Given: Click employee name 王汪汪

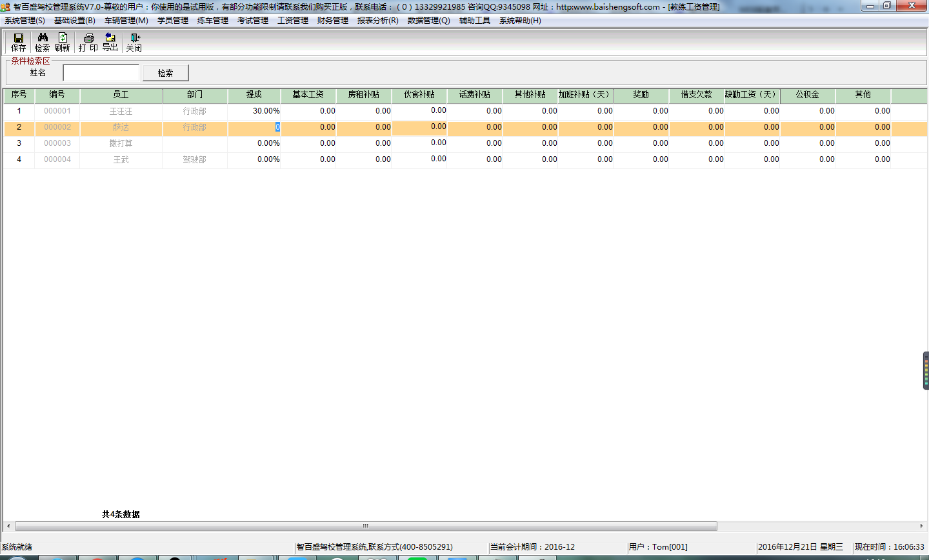Looking at the screenshot, I should 121,111.
